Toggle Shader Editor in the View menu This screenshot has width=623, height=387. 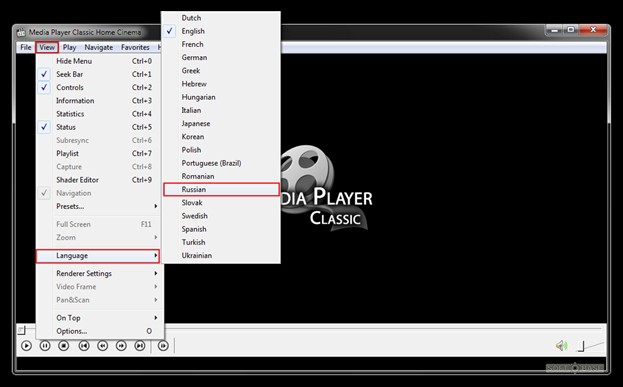[98, 180]
